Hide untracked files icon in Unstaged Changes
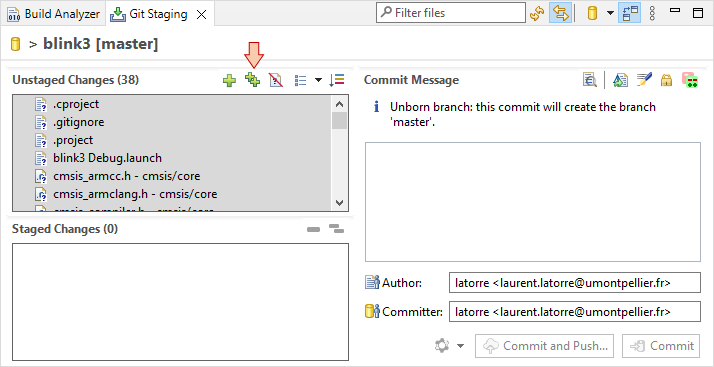Image resolution: width=714 pixels, height=367 pixels. [x=275, y=81]
